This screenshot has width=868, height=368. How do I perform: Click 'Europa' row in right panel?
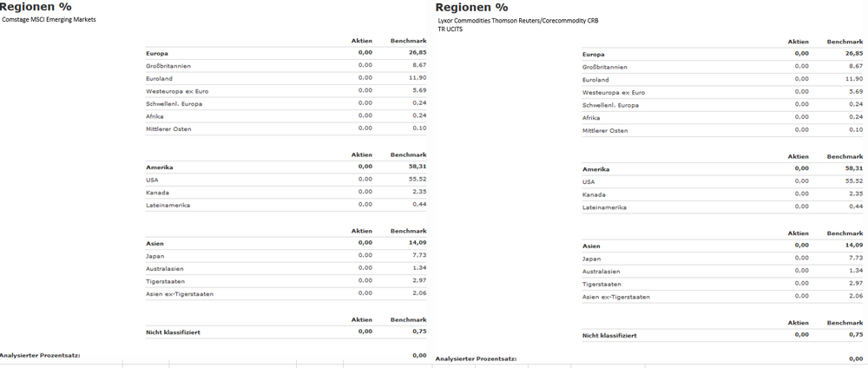tap(722, 54)
